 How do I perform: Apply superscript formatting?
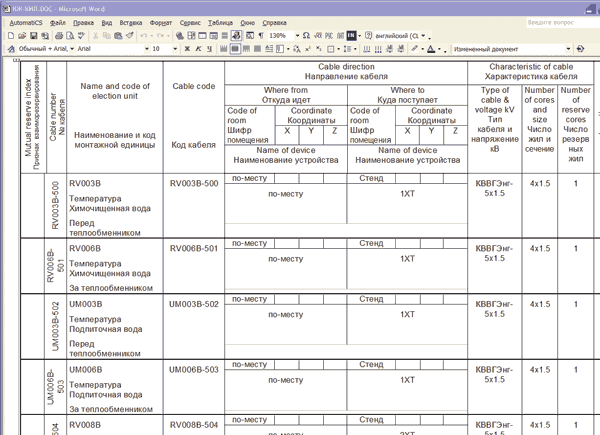click(308, 49)
